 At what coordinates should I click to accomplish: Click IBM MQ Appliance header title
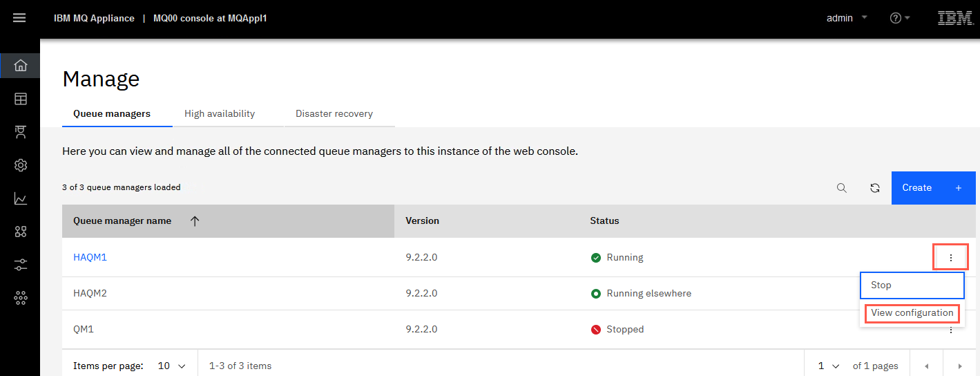[94, 18]
